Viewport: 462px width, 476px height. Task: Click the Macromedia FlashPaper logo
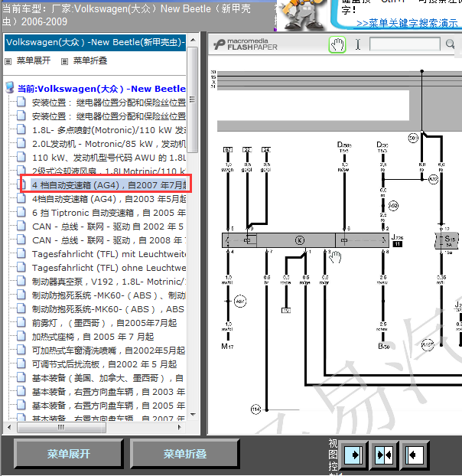tap(246, 44)
